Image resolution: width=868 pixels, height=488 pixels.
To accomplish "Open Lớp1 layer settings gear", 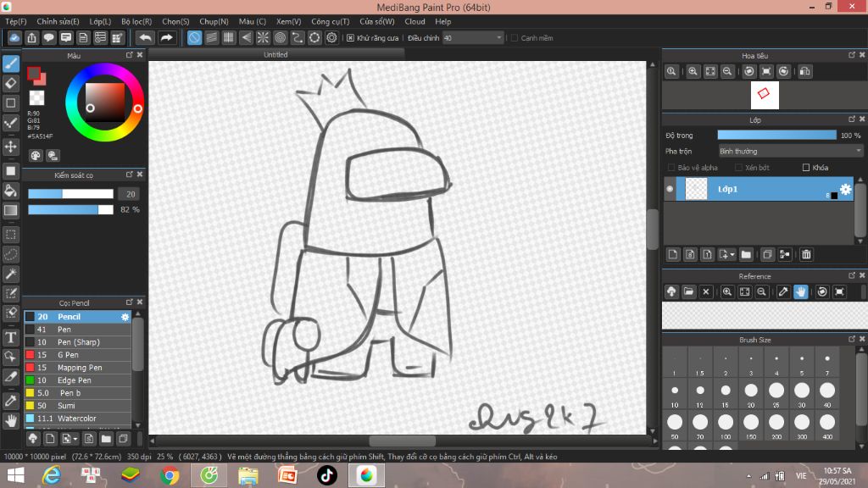I will [x=845, y=189].
